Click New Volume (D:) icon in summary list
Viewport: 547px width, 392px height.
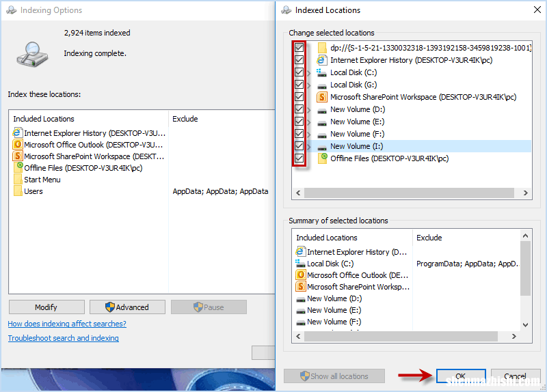coord(301,300)
